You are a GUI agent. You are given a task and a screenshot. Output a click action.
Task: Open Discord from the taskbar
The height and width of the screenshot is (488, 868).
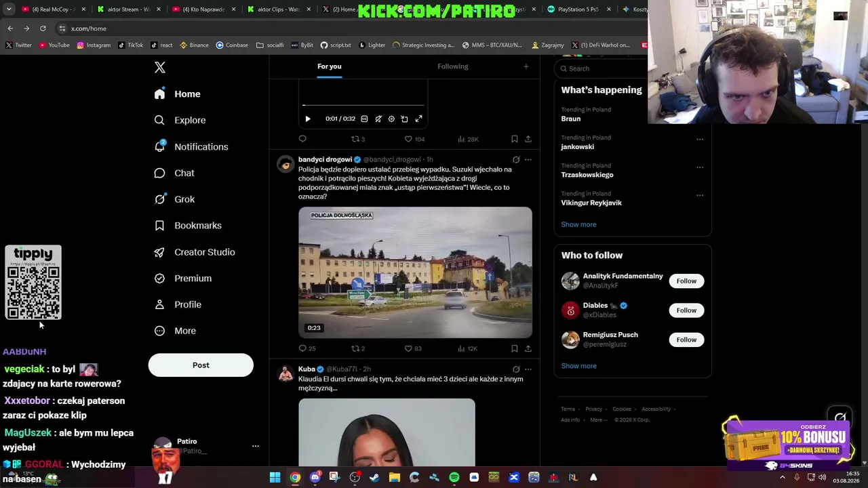pyautogui.click(x=315, y=477)
